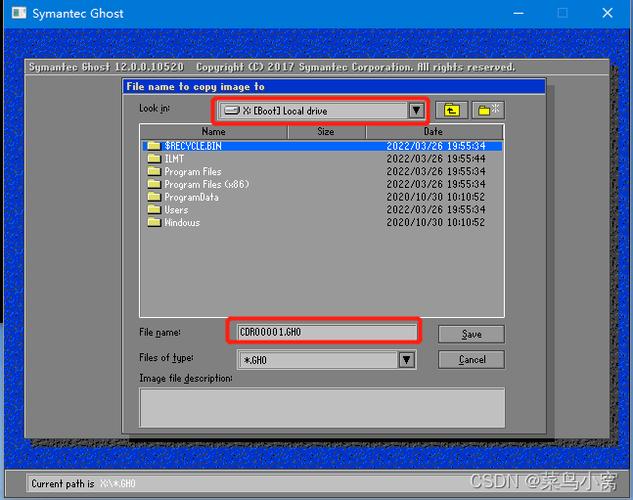Click the ILMT folder icon
This screenshot has width=633, height=500.
tap(154, 159)
